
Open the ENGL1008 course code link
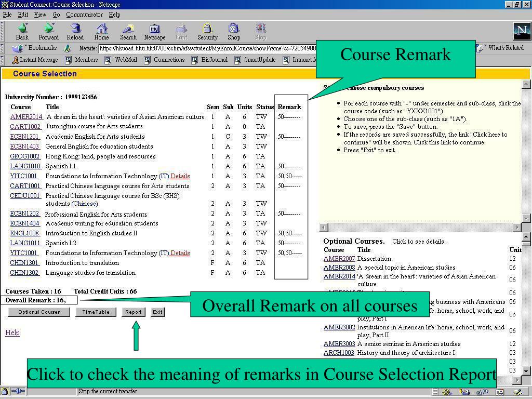[x=25, y=233]
